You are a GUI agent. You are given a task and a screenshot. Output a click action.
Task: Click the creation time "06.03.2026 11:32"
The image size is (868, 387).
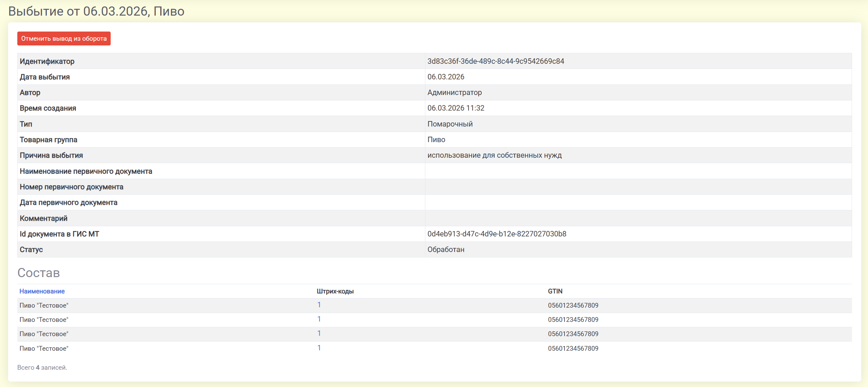(456, 108)
